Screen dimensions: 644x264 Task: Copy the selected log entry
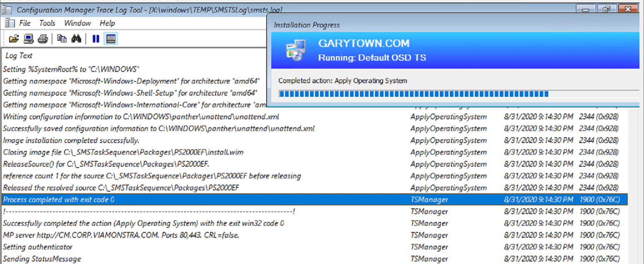tap(62, 38)
